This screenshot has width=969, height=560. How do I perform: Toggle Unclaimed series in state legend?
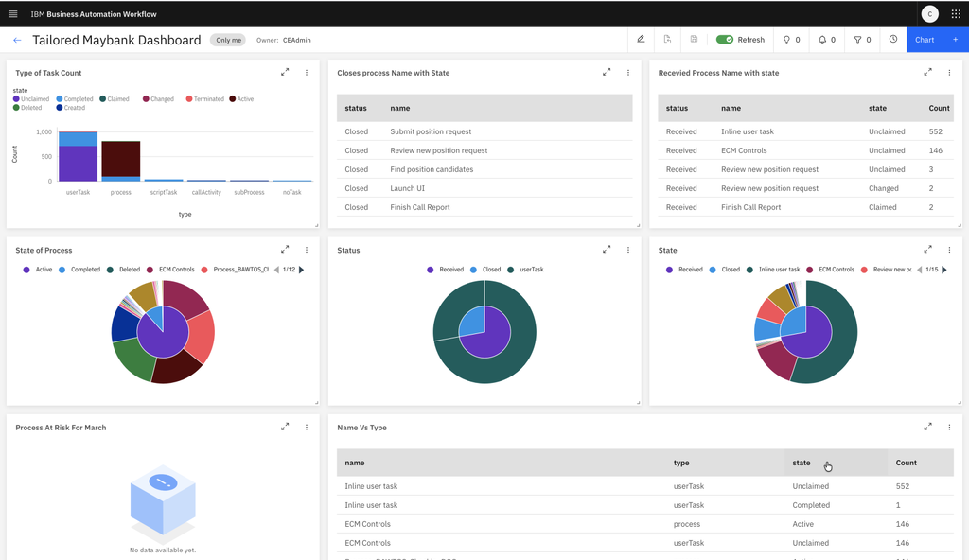(30, 98)
